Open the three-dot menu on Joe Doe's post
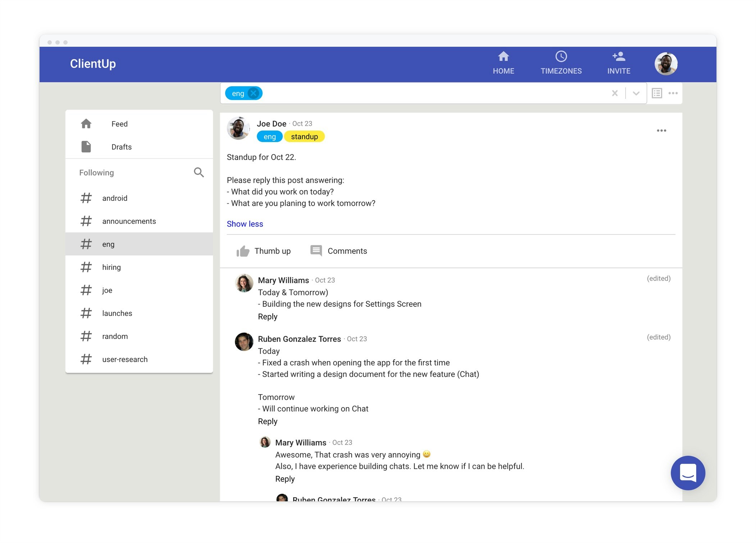756x543 pixels. 661,130
